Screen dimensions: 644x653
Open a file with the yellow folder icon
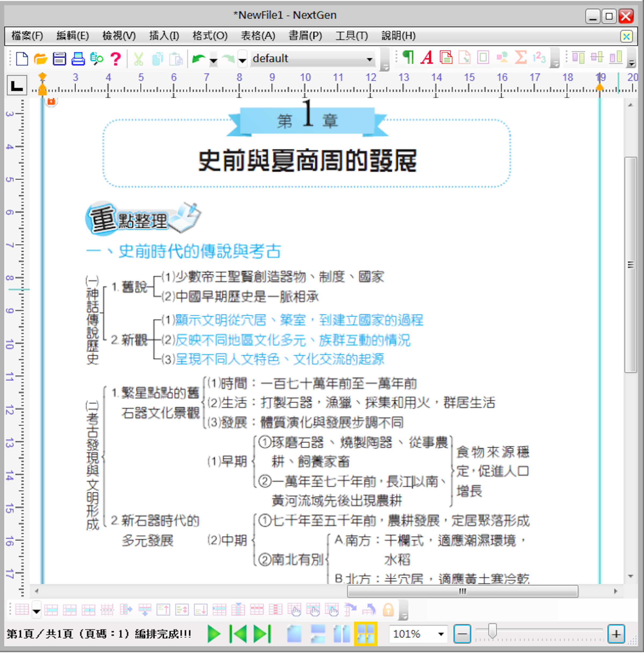(41, 59)
